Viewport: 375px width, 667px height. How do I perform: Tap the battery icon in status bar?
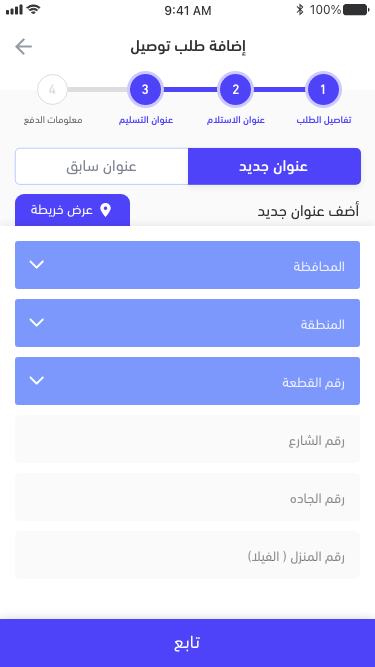356,10
